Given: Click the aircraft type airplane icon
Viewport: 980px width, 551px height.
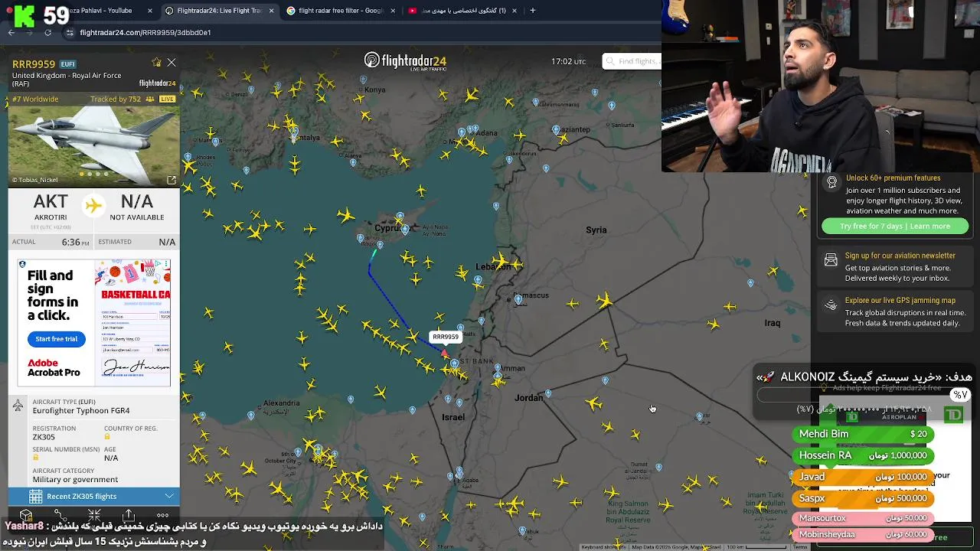Looking at the screenshot, I should pyautogui.click(x=18, y=406).
